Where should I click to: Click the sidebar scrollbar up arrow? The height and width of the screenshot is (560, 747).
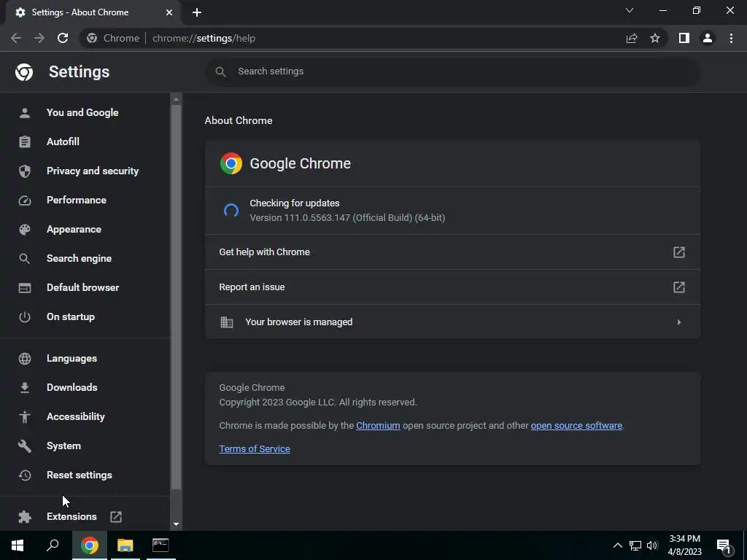coord(177,99)
